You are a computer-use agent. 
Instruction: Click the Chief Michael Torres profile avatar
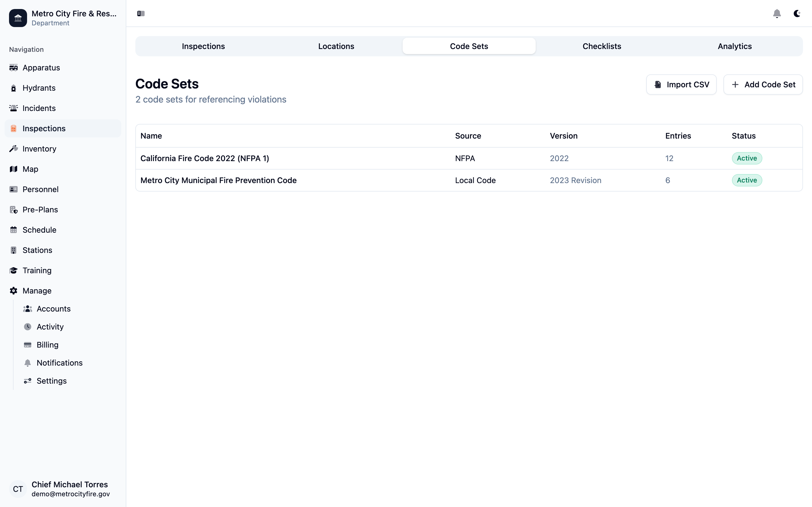click(x=18, y=489)
